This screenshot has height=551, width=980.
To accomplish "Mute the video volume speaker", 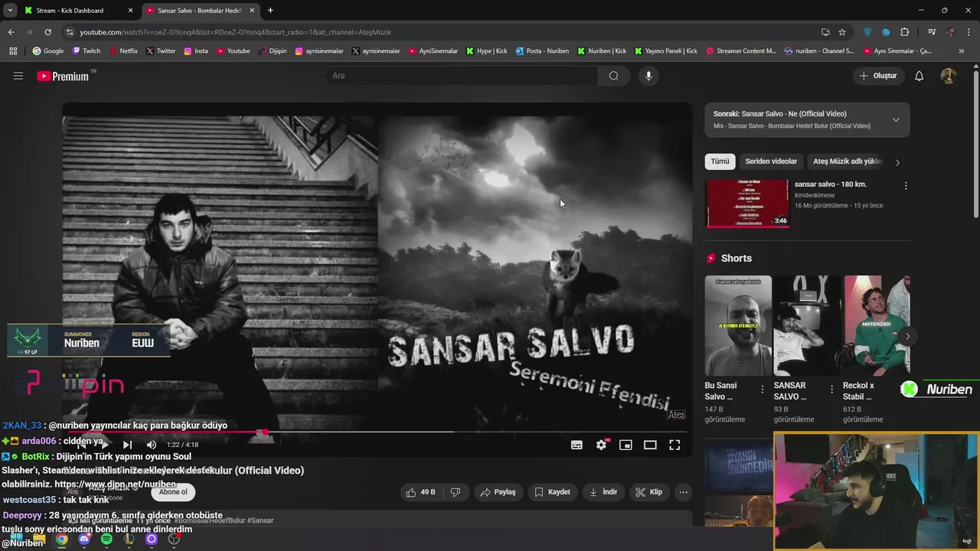I will (152, 445).
